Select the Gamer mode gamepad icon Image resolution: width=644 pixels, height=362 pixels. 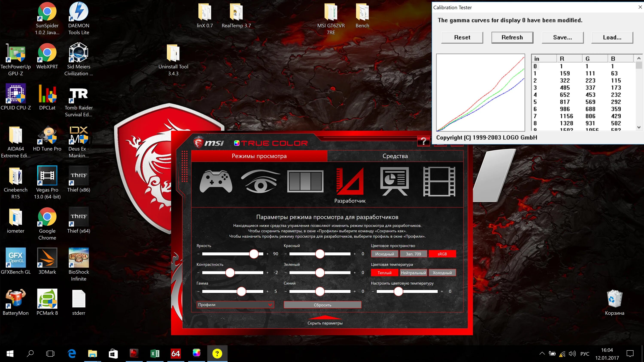(x=216, y=182)
